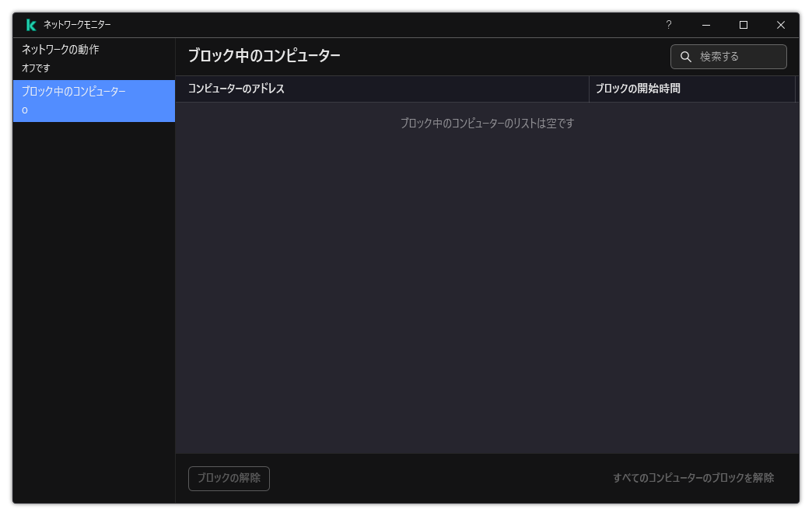Screen dimensions: 812x516
Task: Click the オフです status text
Action: (x=35, y=68)
